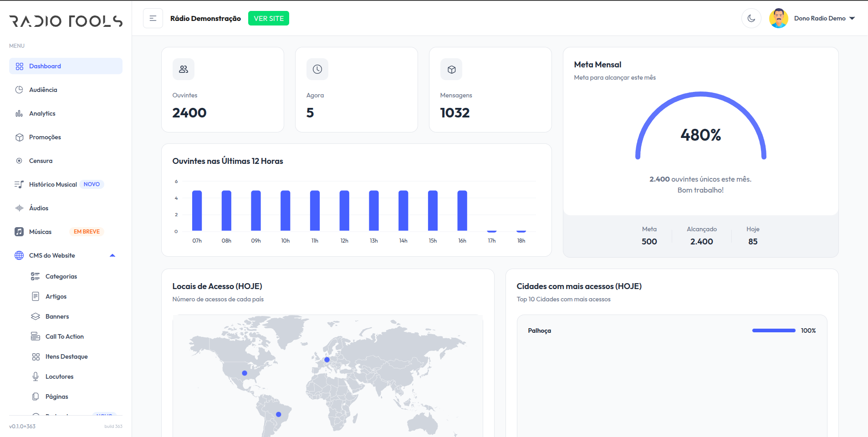Open the Histórico Musical playlist icon
The width and height of the screenshot is (868, 437).
[19, 184]
